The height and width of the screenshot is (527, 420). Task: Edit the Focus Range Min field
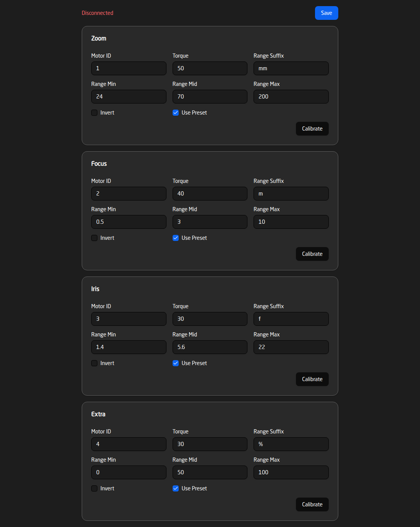pyautogui.click(x=129, y=222)
